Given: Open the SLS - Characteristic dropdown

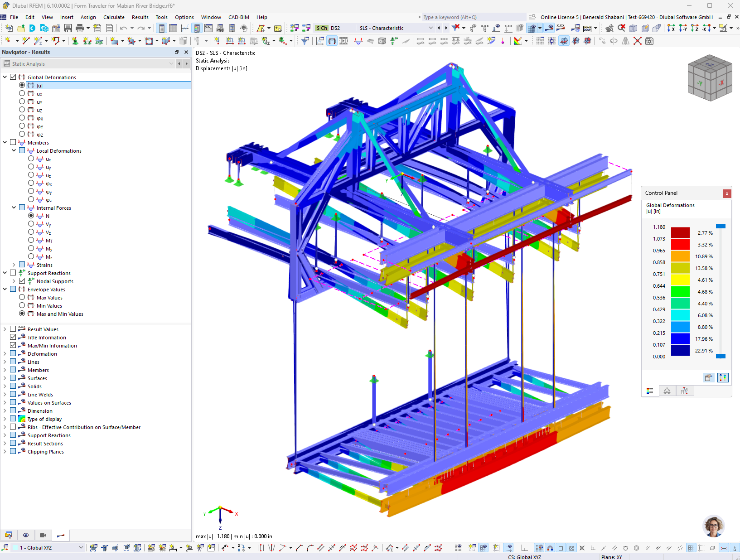Looking at the screenshot, I should pyautogui.click(x=431, y=28).
